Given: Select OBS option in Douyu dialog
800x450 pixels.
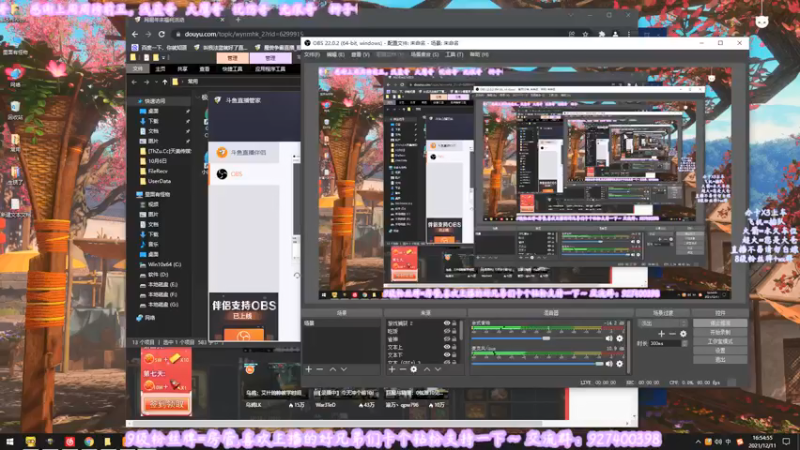Looking at the screenshot, I should [244, 174].
